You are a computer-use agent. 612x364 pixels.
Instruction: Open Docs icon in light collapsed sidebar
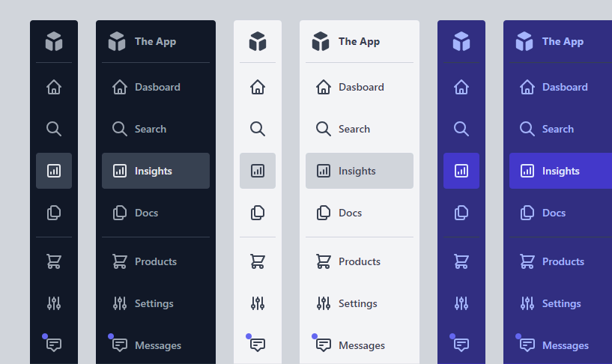(x=258, y=213)
